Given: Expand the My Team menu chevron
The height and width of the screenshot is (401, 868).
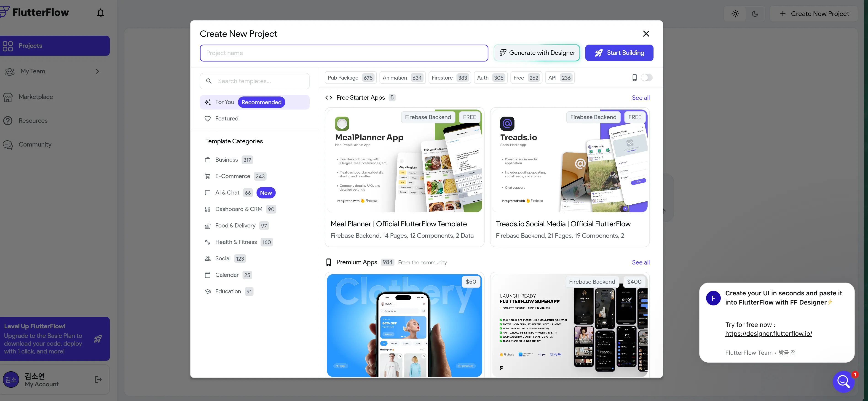Looking at the screenshot, I should click(97, 71).
